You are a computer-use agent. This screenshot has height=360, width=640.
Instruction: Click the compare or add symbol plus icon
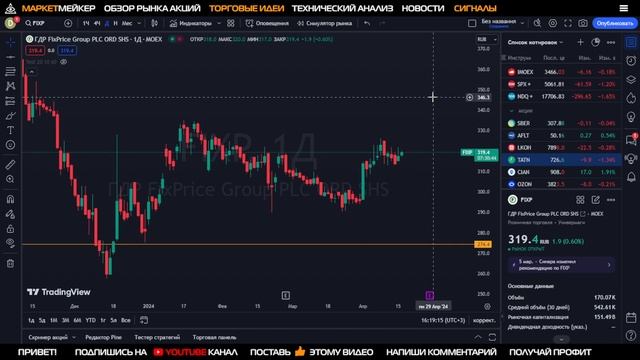point(68,23)
